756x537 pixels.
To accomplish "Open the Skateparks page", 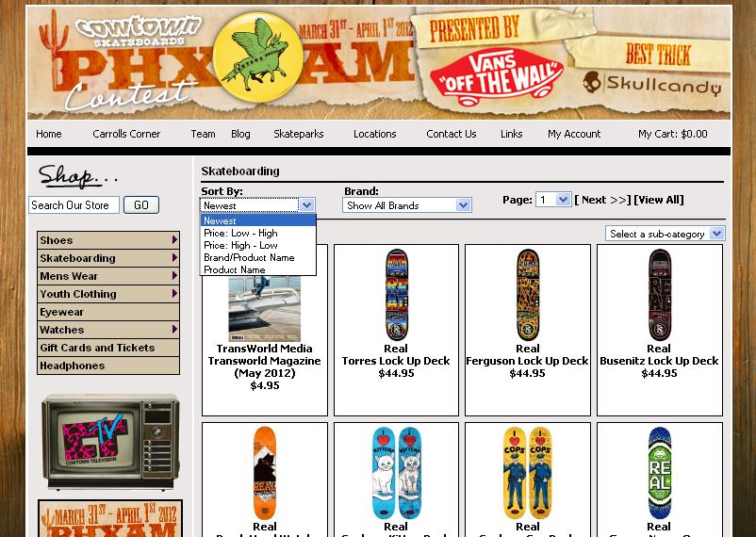I will pos(299,134).
